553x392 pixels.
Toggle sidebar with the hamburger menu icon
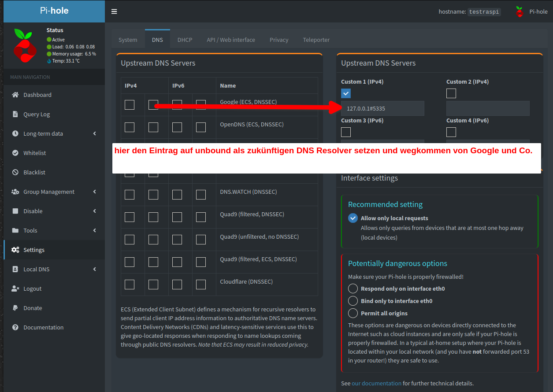click(114, 11)
